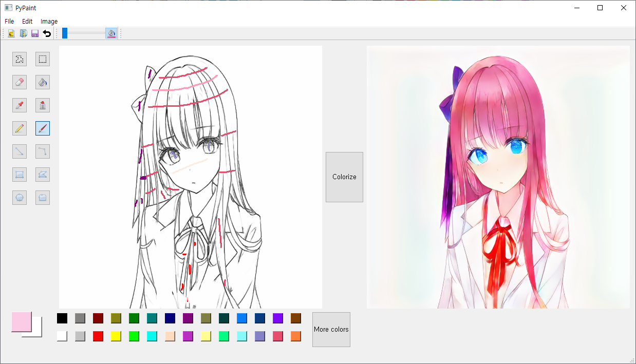Screen dimensions: 636x364
Task: Select the pale cyan swatch
Action: click(242, 336)
